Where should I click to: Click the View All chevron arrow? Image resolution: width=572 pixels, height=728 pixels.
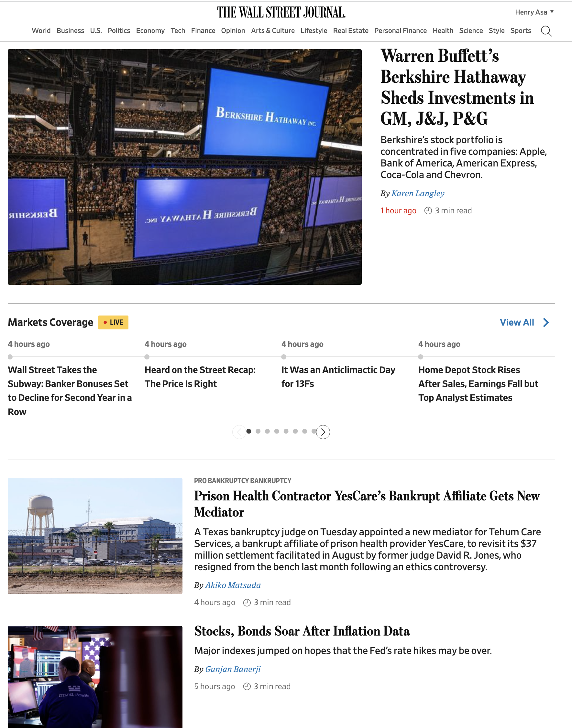point(546,322)
